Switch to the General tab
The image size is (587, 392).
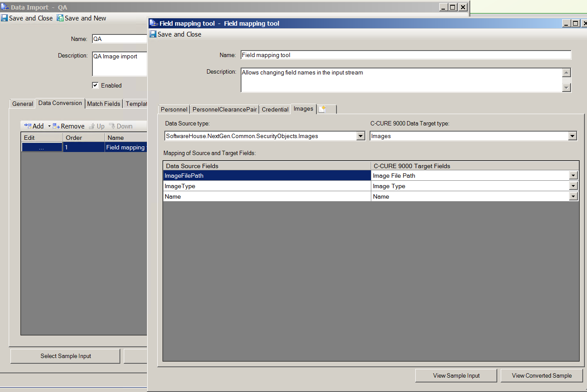23,104
